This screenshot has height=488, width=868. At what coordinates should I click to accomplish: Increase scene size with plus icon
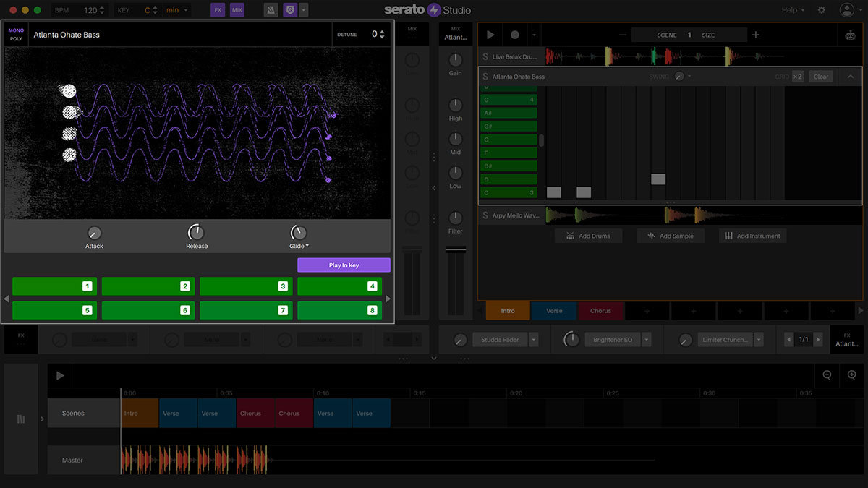[x=756, y=35]
